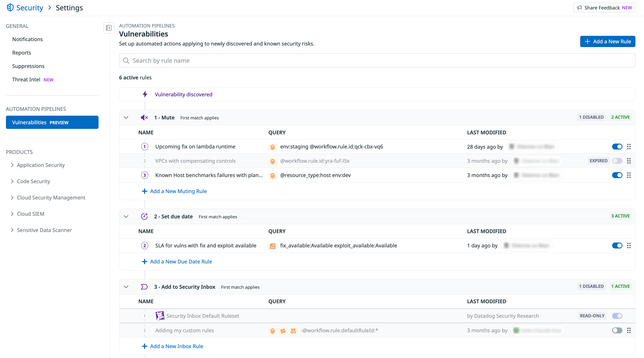
Task: Click the Security Inbox arrow icon
Action: tap(144, 287)
